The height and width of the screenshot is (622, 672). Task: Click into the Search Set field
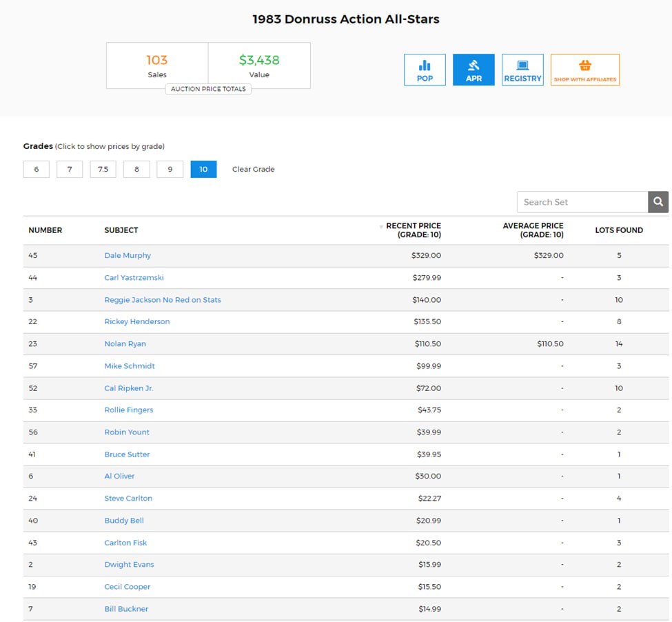[582, 202]
